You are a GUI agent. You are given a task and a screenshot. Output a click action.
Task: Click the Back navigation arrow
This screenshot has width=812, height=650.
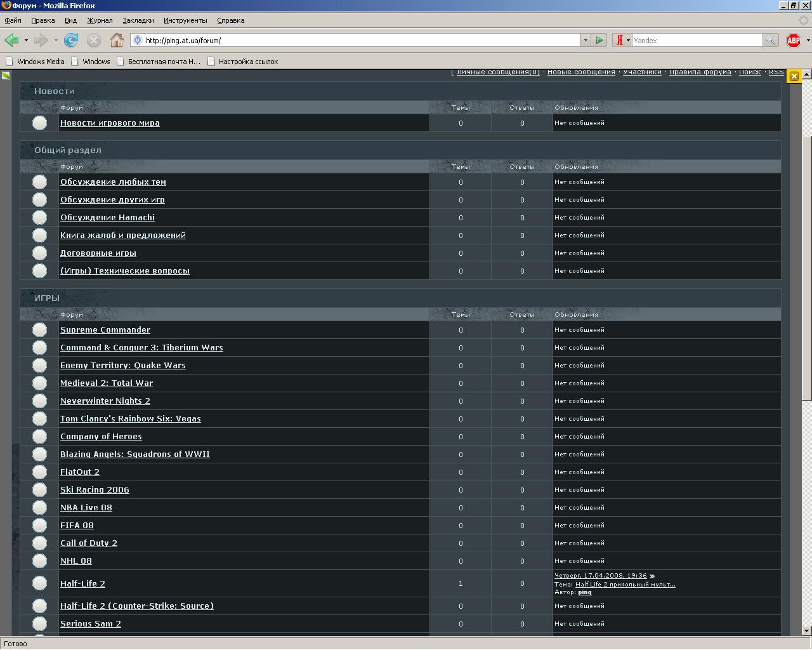click(11, 41)
